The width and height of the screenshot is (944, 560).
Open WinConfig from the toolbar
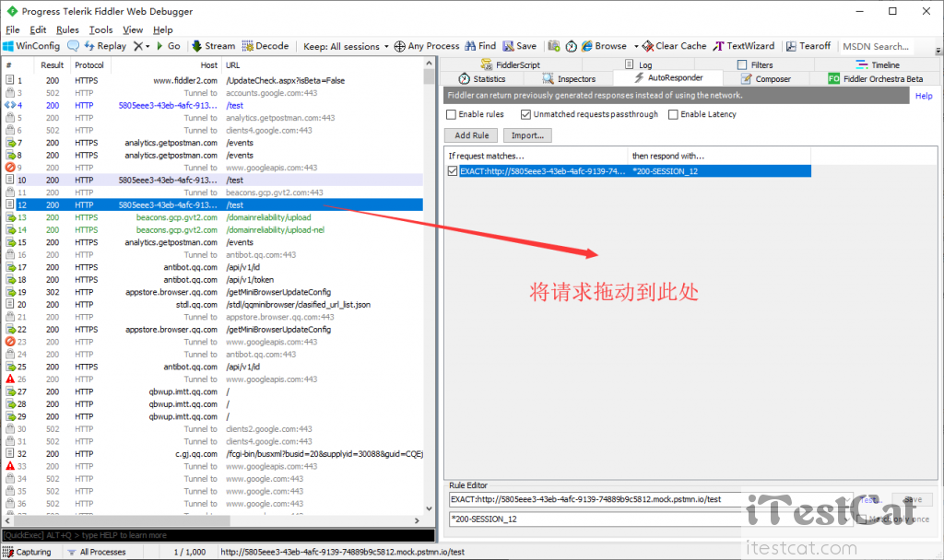pos(31,46)
